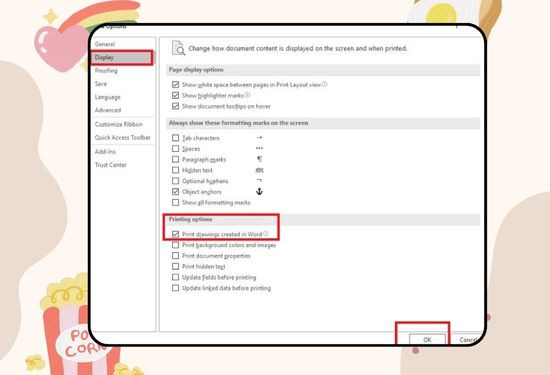Click the spaces dots symbol
This screenshot has width=550, height=375.
[x=259, y=148]
